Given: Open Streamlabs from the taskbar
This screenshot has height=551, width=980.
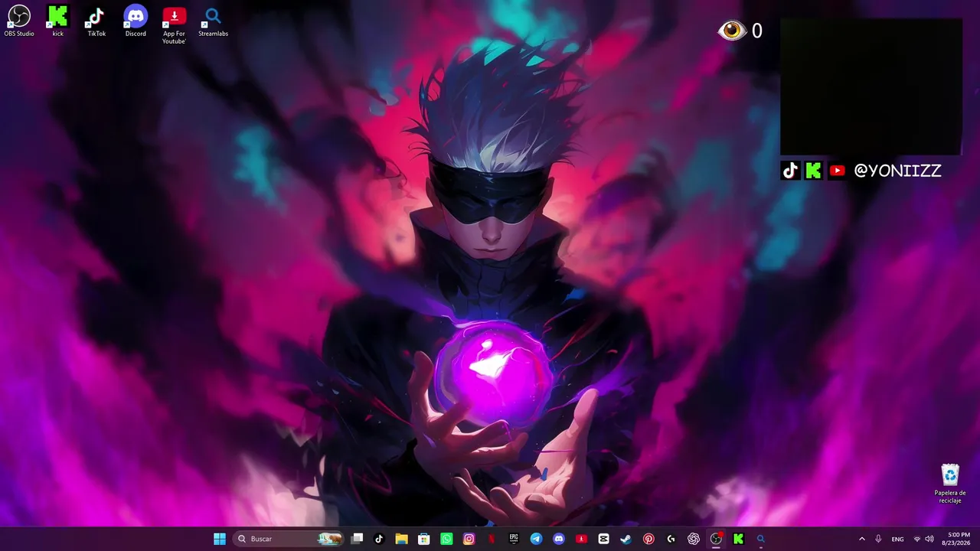Looking at the screenshot, I should pos(760,539).
